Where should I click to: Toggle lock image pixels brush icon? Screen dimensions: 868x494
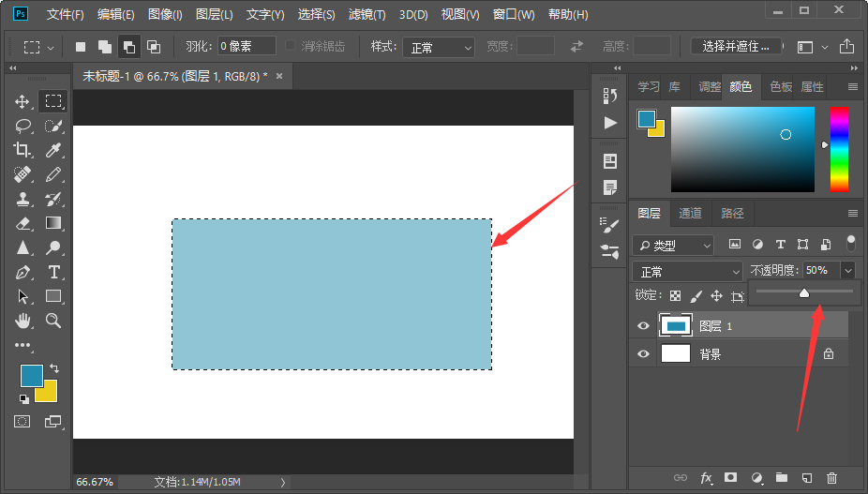pyautogui.click(x=696, y=296)
